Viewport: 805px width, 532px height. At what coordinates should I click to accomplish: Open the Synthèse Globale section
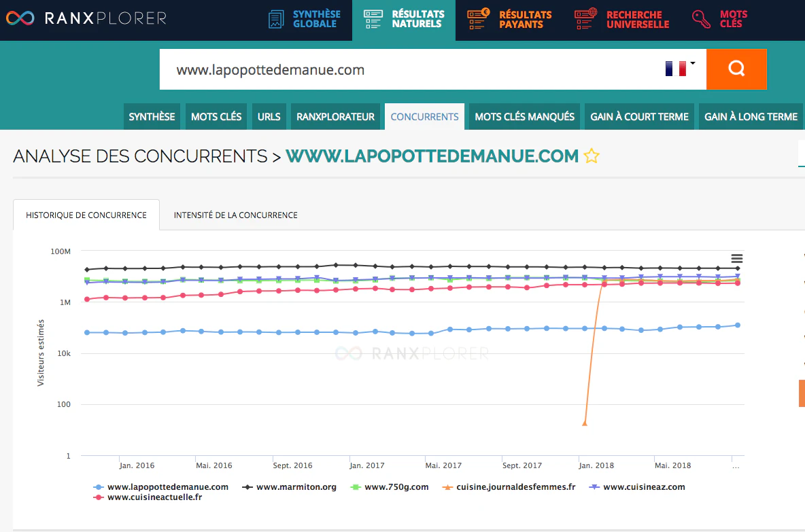click(x=305, y=19)
